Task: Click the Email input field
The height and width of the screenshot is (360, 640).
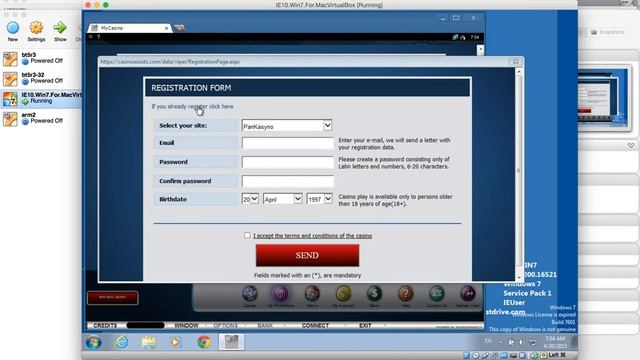Action: click(288, 143)
